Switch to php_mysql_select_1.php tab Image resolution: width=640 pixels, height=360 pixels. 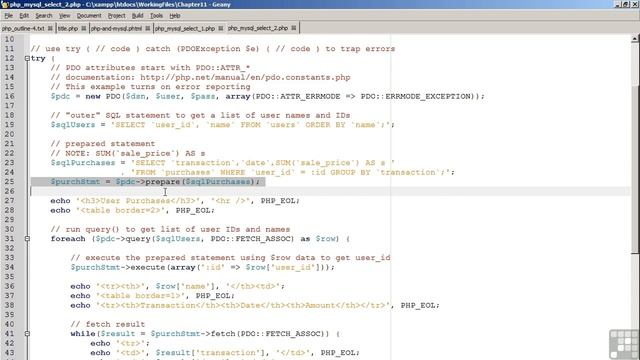click(x=185, y=28)
